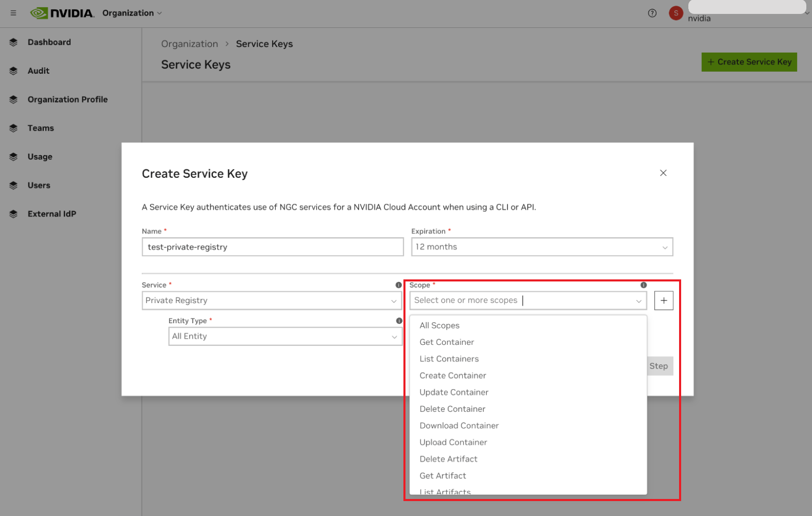This screenshot has height=516, width=812.
Task: Click the Create Service Key button
Action: 749,62
